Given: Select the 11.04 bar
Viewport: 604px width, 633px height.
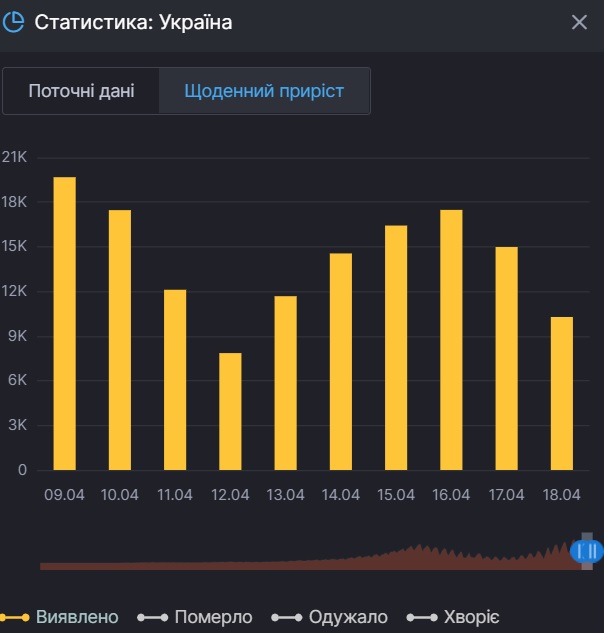Looking at the screenshot, I should point(175,380).
